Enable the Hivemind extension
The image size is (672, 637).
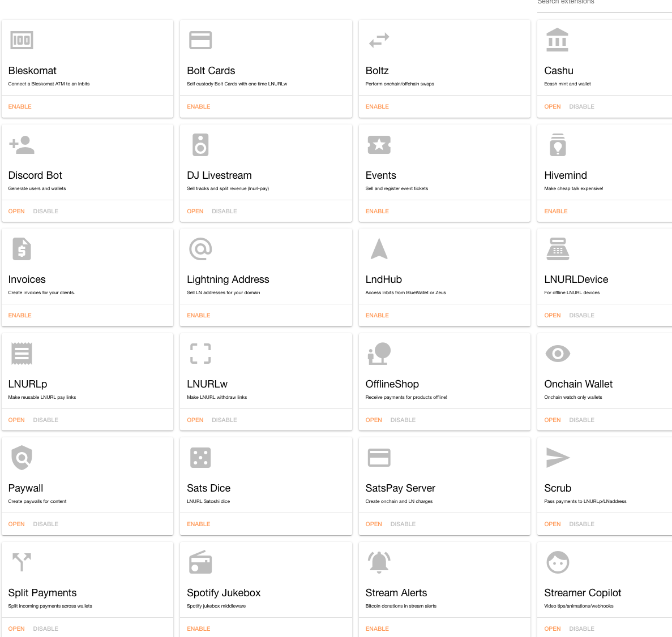pyautogui.click(x=556, y=211)
